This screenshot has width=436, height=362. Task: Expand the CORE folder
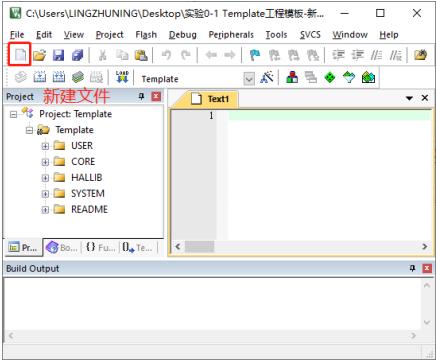(45, 162)
